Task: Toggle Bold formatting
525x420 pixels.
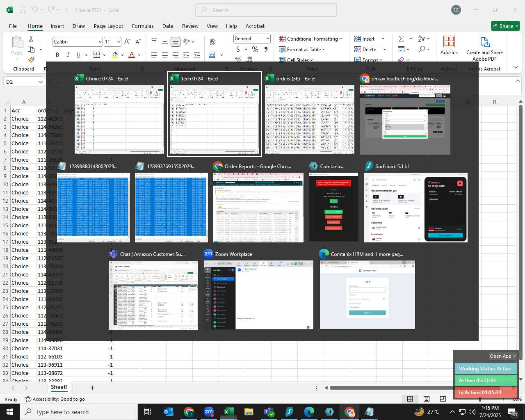Action: click(57, 55)
